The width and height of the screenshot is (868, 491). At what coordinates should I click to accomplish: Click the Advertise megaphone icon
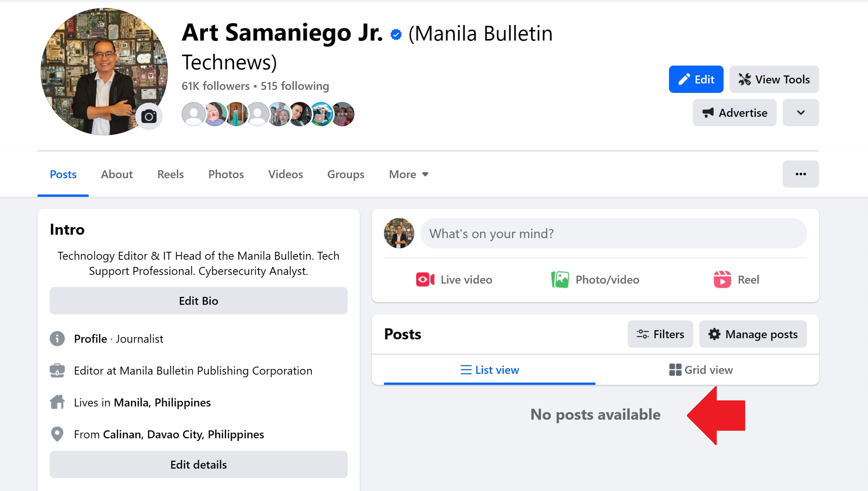point(708,113)
